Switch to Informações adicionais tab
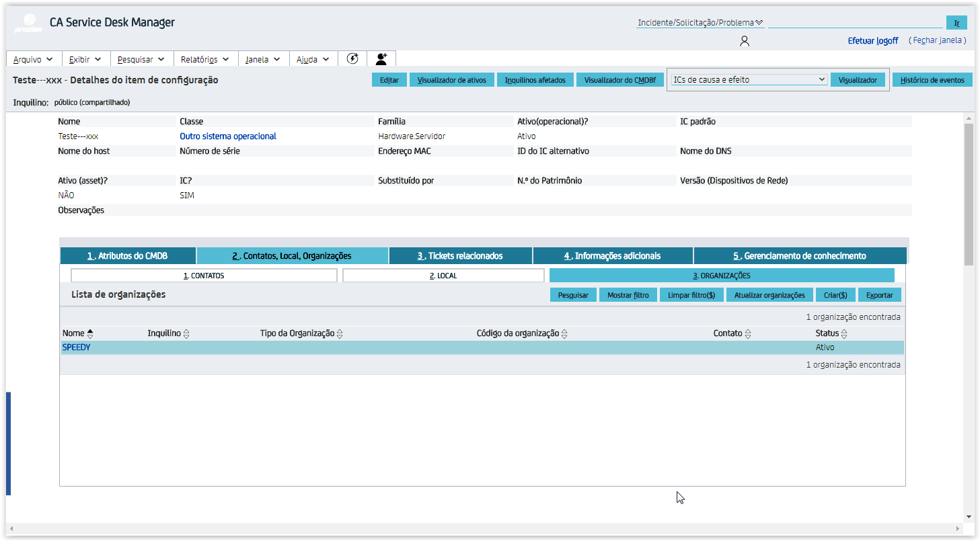 (x=613, y=256)
